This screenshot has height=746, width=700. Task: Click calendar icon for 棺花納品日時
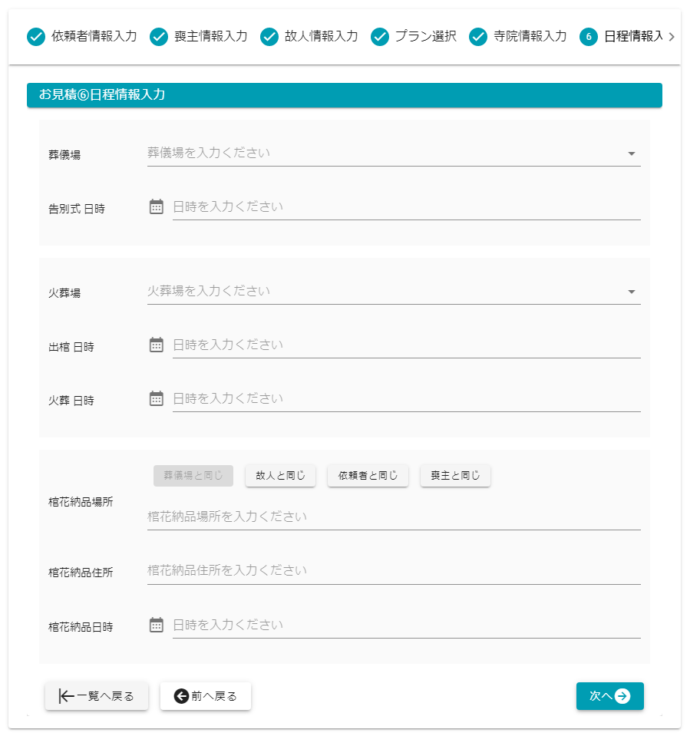(157, 625)
